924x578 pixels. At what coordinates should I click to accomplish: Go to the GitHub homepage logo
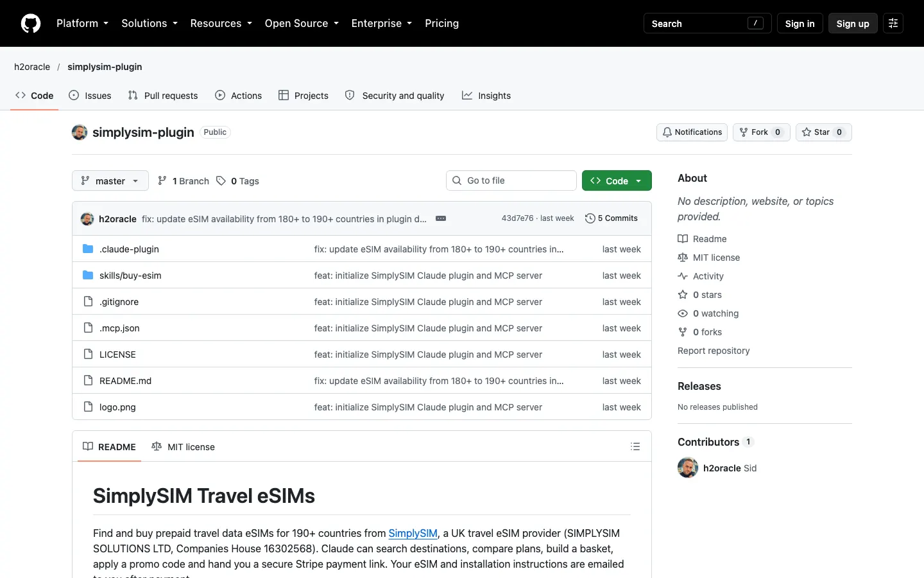[x=31, y=23]
